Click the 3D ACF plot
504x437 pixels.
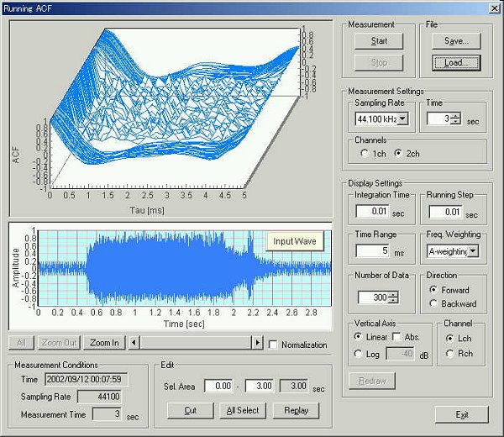(171, 118)
